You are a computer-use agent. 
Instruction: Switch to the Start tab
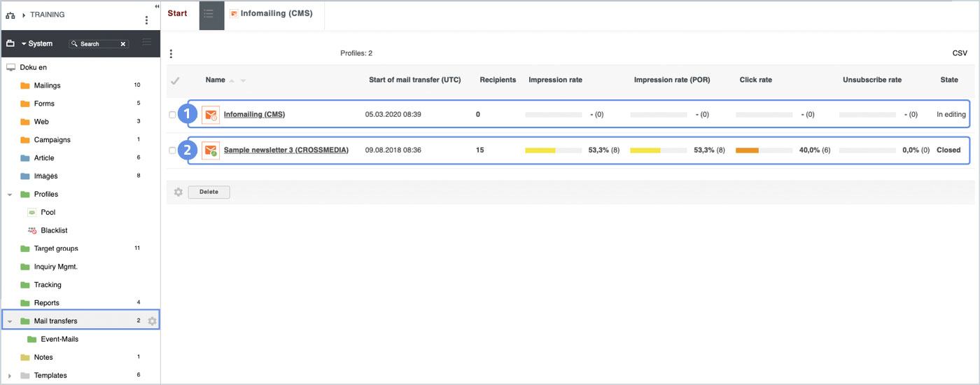click(177, 14)
